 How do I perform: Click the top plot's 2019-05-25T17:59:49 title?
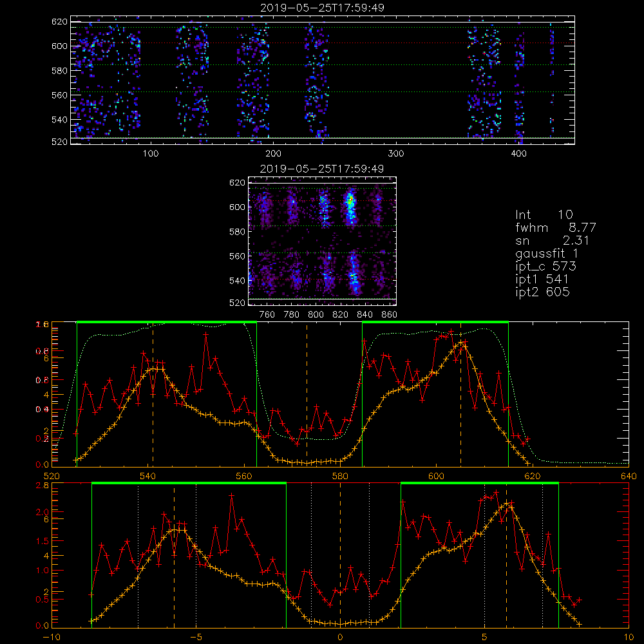point(323,8)
